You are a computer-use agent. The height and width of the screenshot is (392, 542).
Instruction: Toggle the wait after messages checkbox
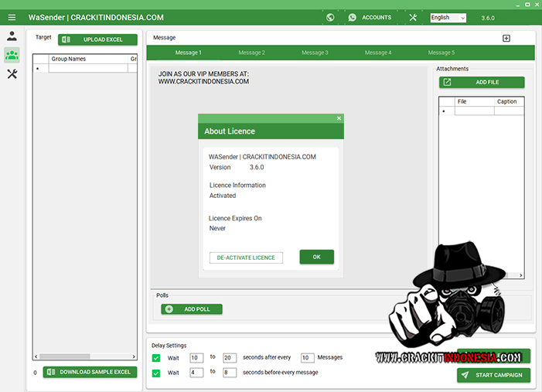156,358
